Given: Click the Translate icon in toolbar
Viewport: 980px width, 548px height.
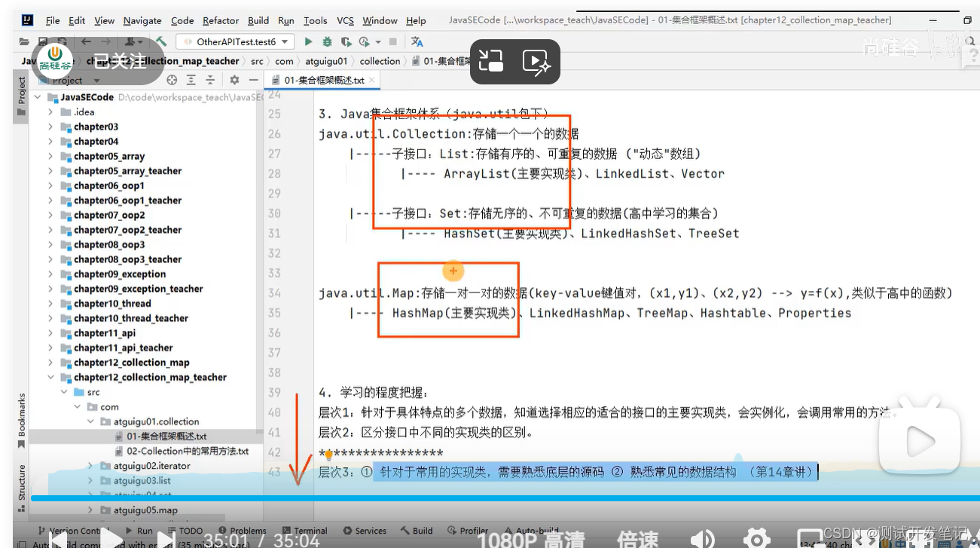Looking at the screenshot, I should pos(417,42).
